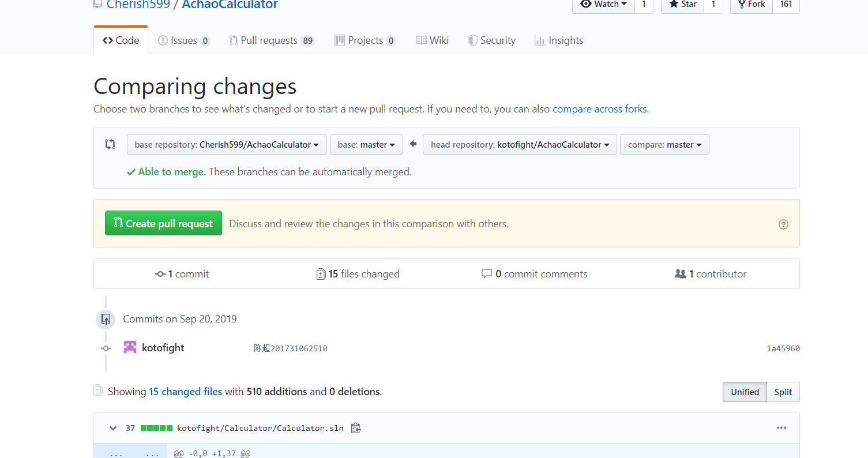
Task: Go to the Projects tab
Action: [365, 40]
